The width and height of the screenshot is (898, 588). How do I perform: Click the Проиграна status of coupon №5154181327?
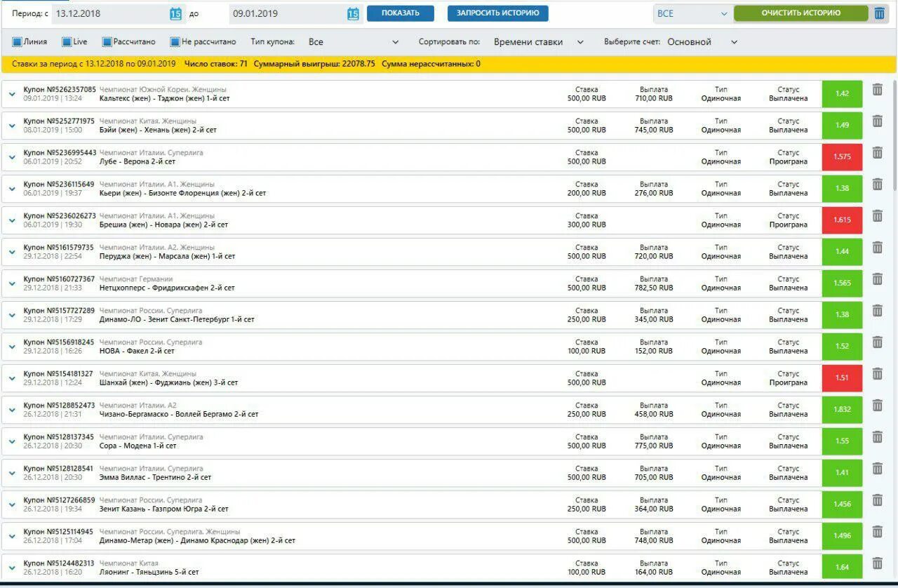coord(789,382)
